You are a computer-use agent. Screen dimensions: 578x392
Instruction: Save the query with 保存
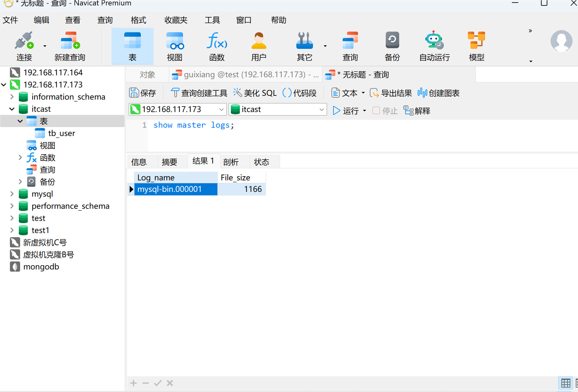pyautogui.click(x=142, y=93)
